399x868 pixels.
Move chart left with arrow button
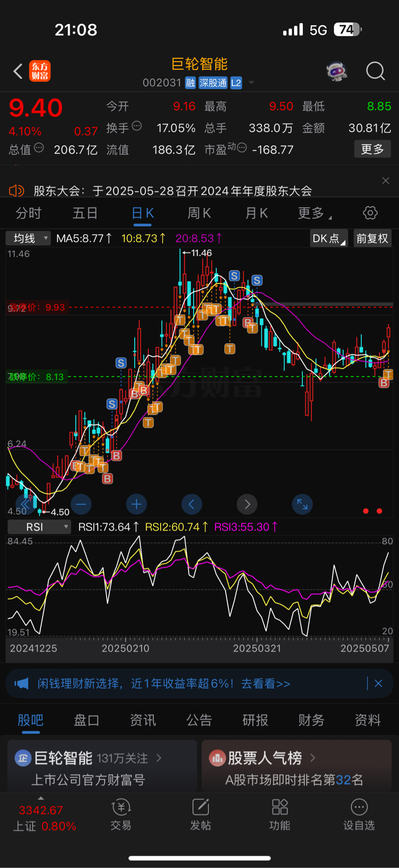[x=192, y=504]
